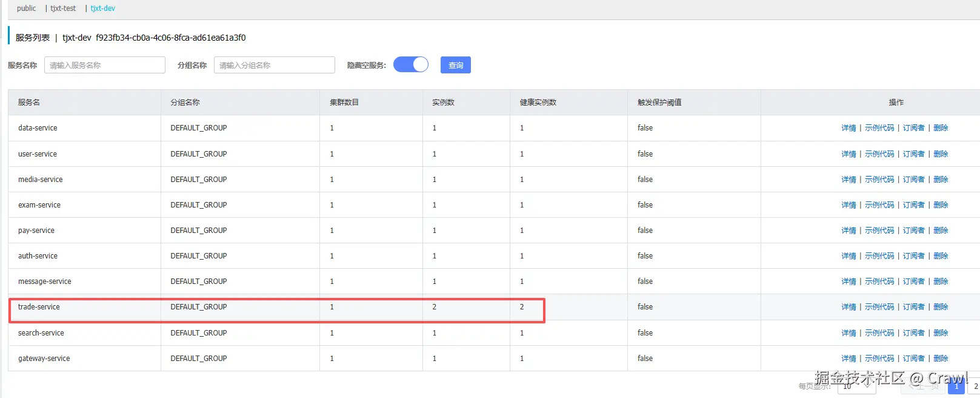View 订阅者 for search-service
980x398 pixels.
tap(914, 333)
